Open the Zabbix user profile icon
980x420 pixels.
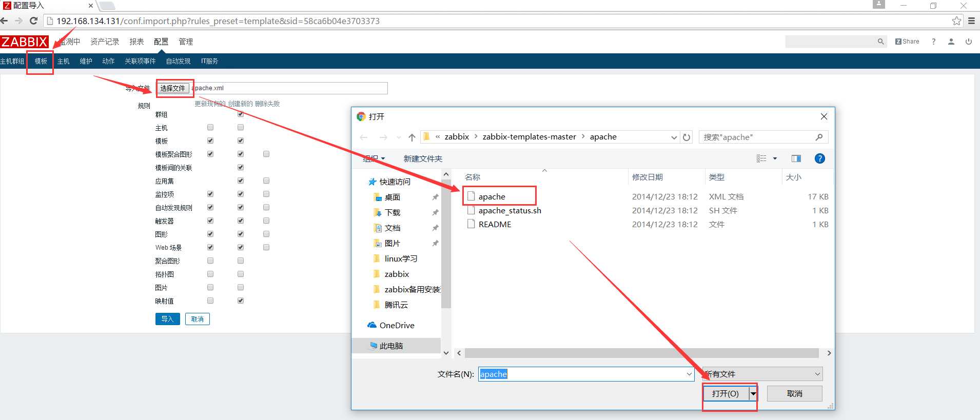951,42
